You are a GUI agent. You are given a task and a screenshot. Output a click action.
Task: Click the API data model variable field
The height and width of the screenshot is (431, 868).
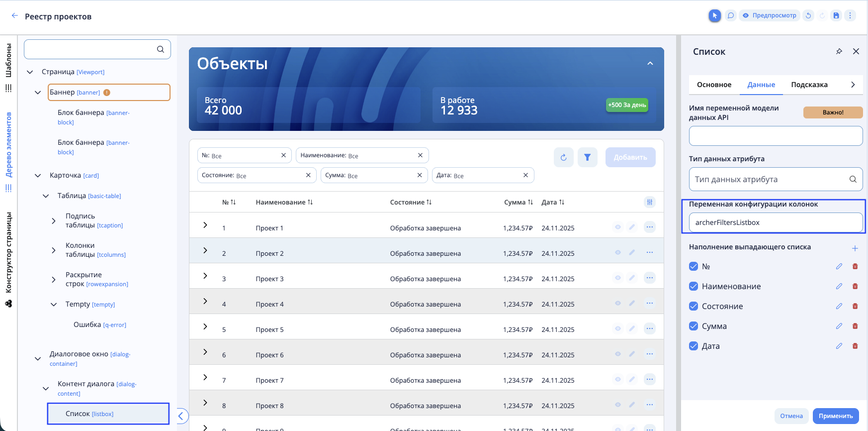[x=775, y=136]
